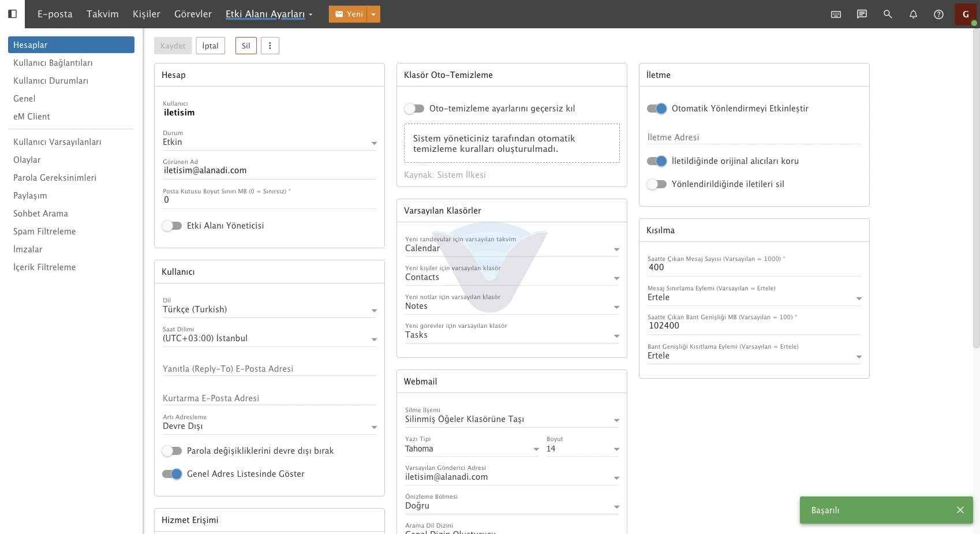Open the notifications bell

tap(913, 14)
